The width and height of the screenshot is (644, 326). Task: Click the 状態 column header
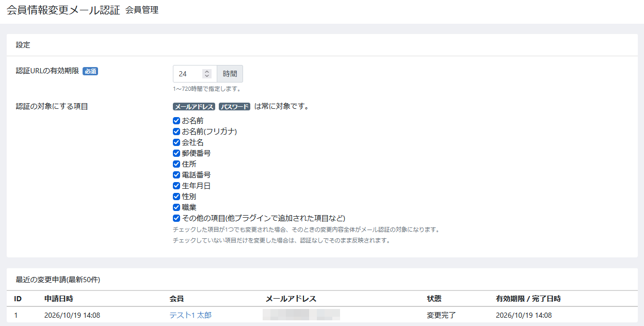point(434,299)
